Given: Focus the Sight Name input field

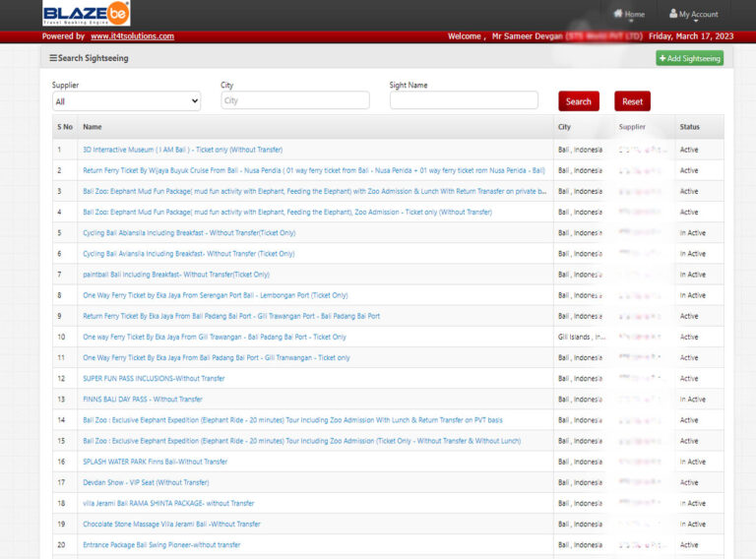Looking at the screenshot, I should tap(464, 100).
